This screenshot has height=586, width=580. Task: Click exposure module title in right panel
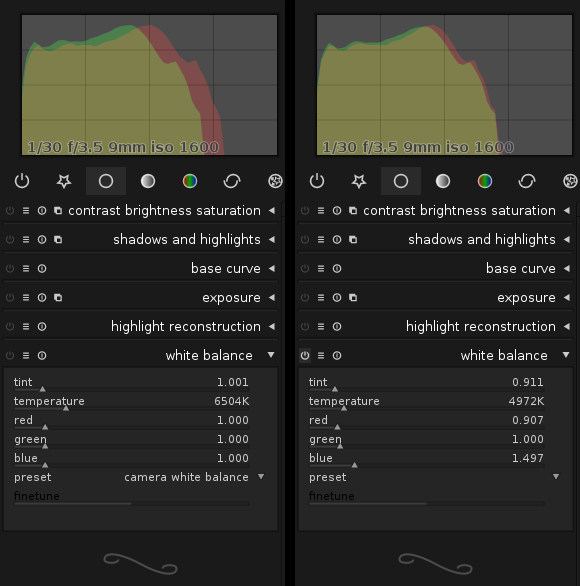[526, 298]
